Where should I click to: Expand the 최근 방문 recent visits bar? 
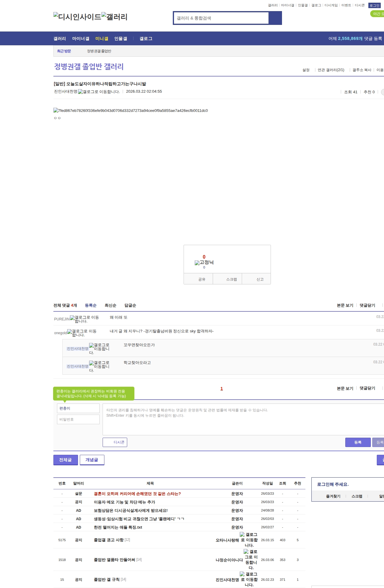coord(64,51)
